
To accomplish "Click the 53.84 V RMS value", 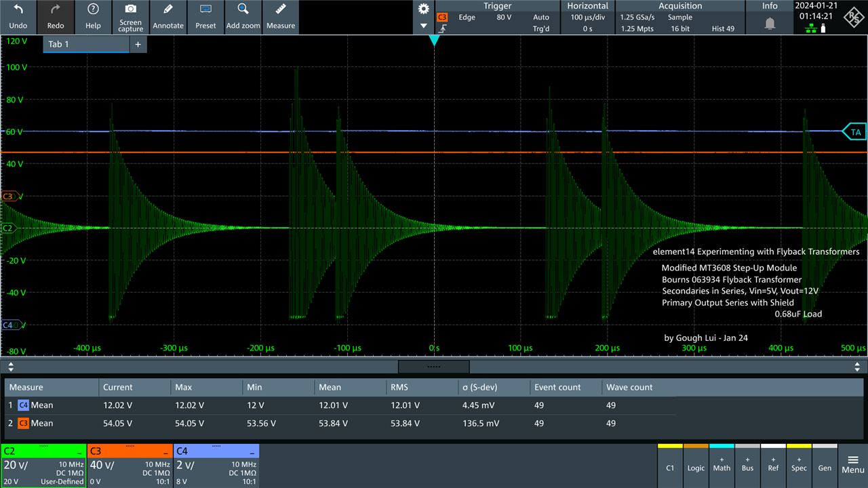I will point(405,423).
